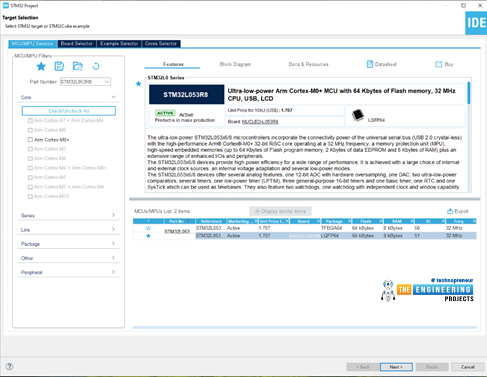Click the reset filters circular arrow icon
This screenshot has width=487, height=377.
[x=96, y=66]
